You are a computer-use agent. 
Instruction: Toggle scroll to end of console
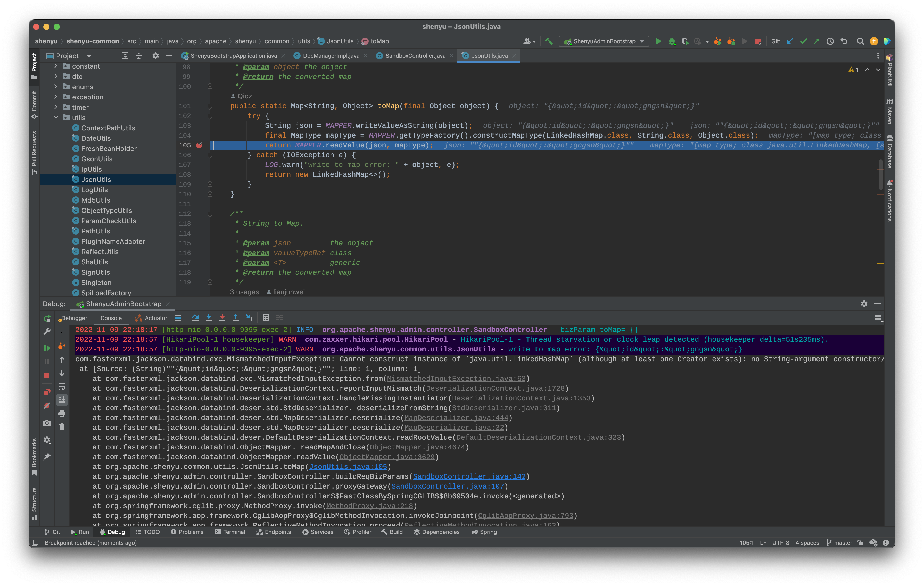[62, 400]
